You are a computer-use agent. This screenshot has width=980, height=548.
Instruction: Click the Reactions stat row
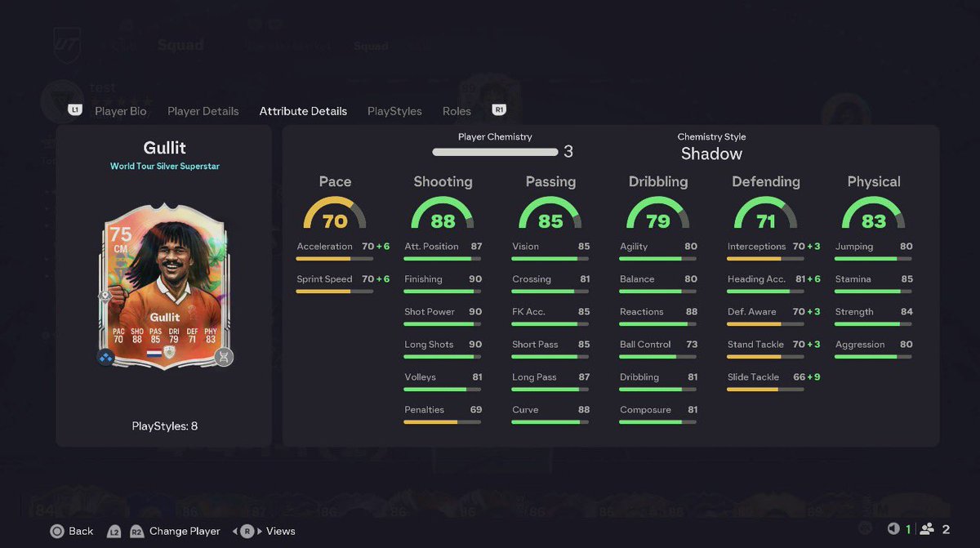(x=658, y=315)
